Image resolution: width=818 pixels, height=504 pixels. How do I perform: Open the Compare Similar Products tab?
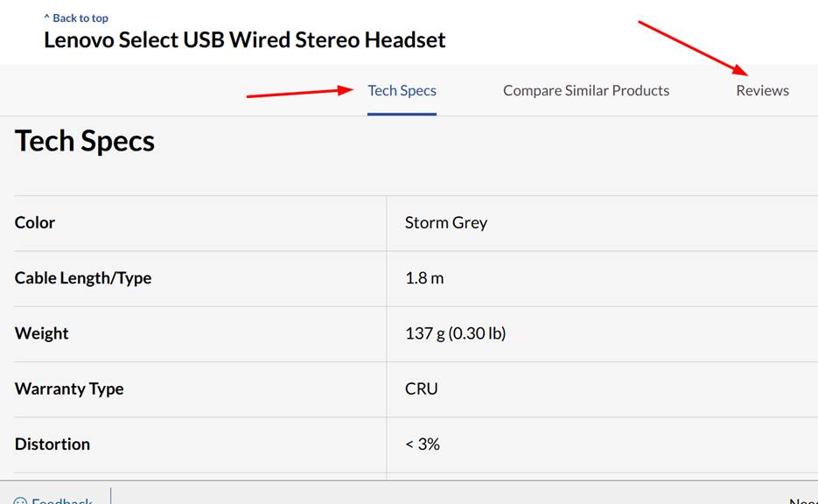pyautogui.click(x=585, y=90)
